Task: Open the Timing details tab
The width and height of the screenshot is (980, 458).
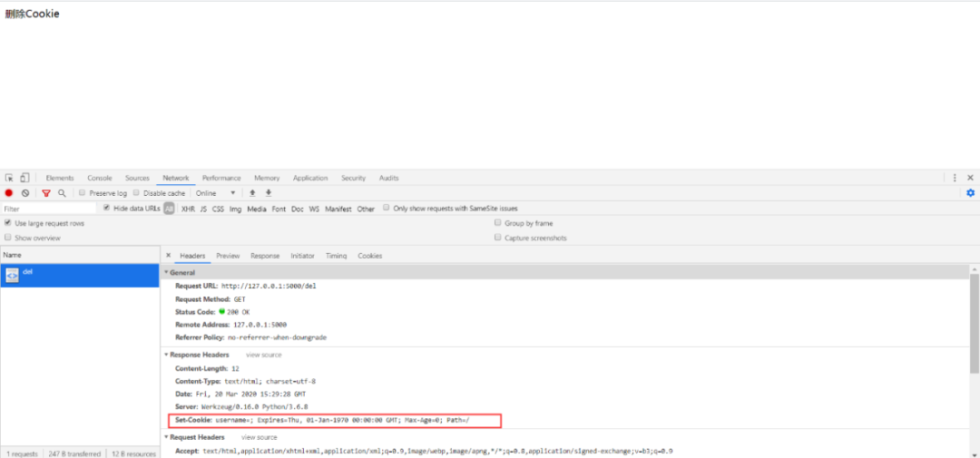Action: coord(337,256)
